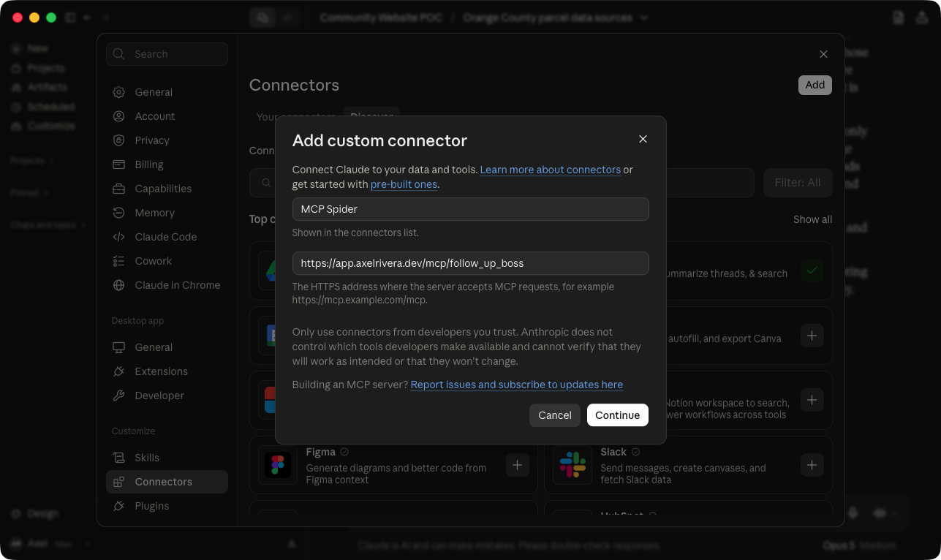Open Privacy settings

pyautogui.click(x=167, y=140)
